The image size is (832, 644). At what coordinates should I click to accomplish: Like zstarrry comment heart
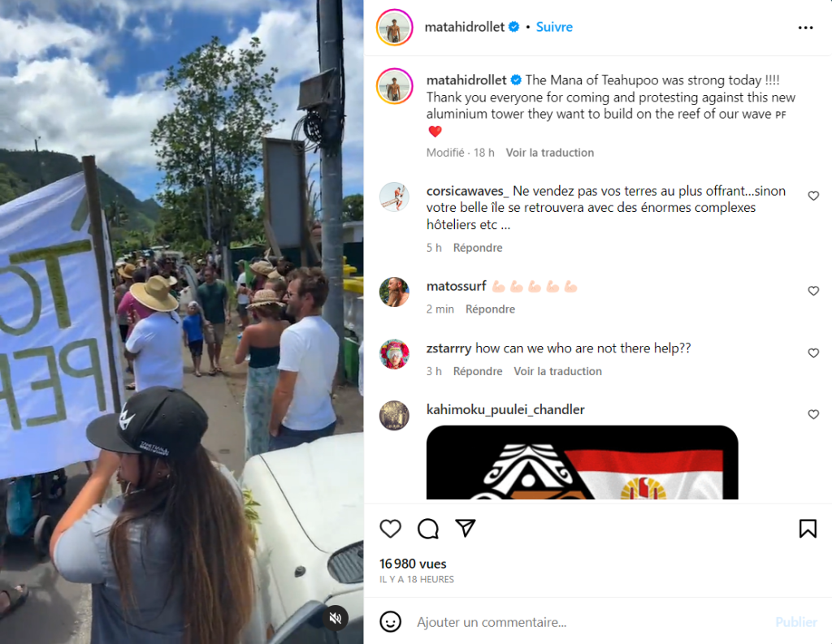tap(812, 352)
